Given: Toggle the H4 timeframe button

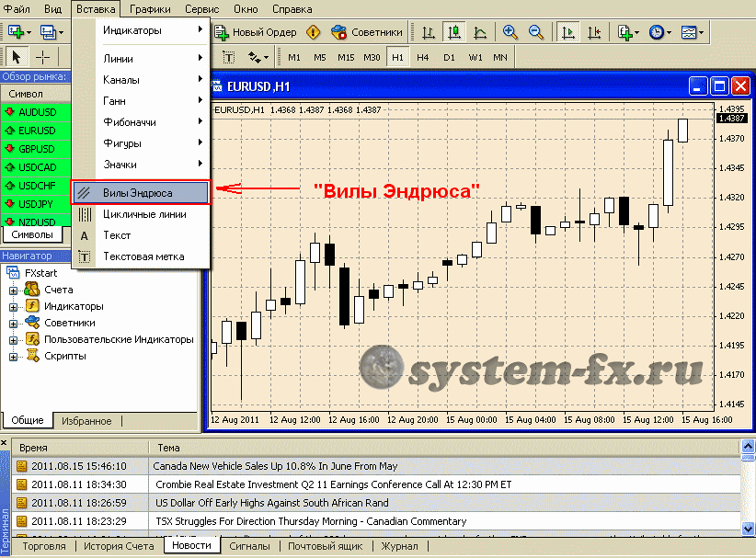Looking at the screenshot, I should point(423,57).
